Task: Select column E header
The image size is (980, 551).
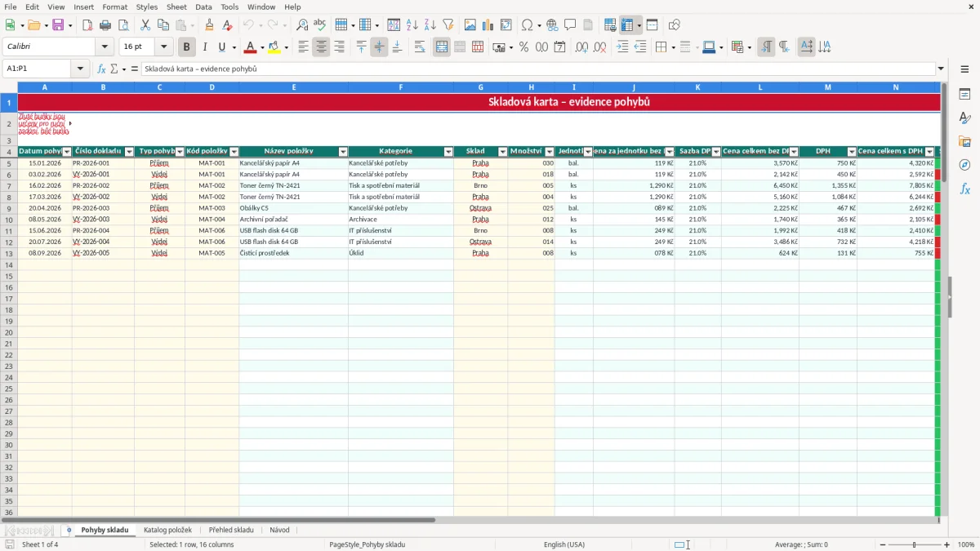Action: (x=294, y=87)
